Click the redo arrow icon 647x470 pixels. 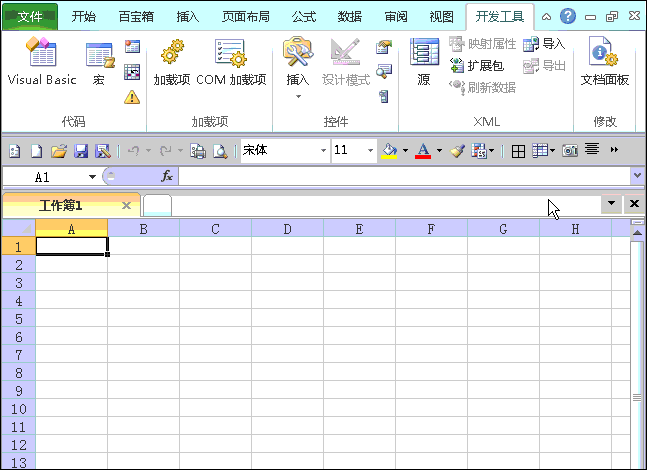(x=165, y=151)
